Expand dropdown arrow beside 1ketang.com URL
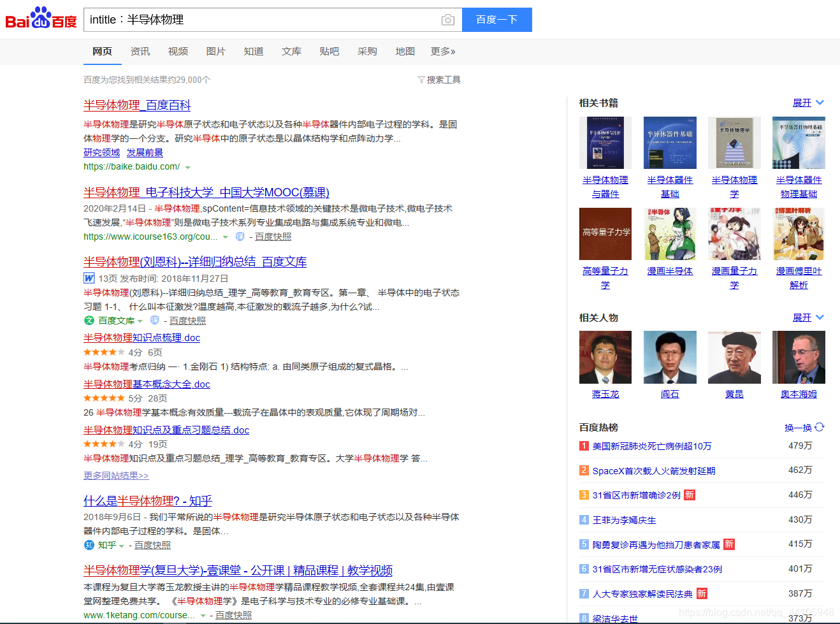Viewport: 840px width, 624px height. pos(203,616)
